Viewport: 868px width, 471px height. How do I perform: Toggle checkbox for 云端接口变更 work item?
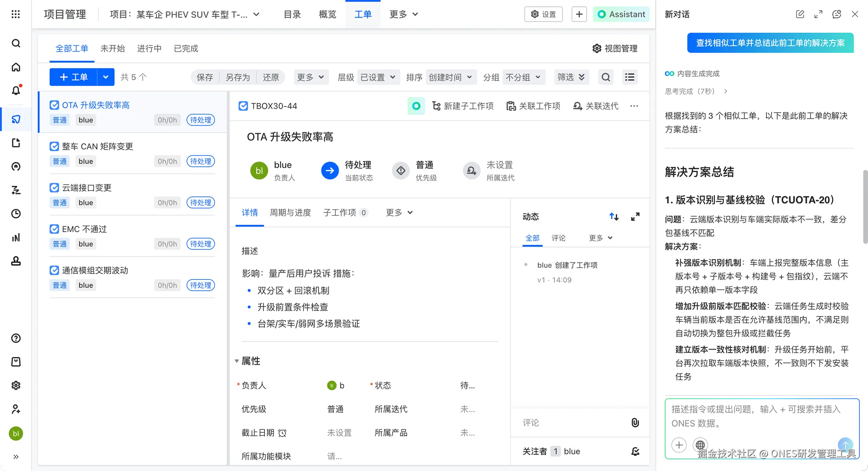54,188
